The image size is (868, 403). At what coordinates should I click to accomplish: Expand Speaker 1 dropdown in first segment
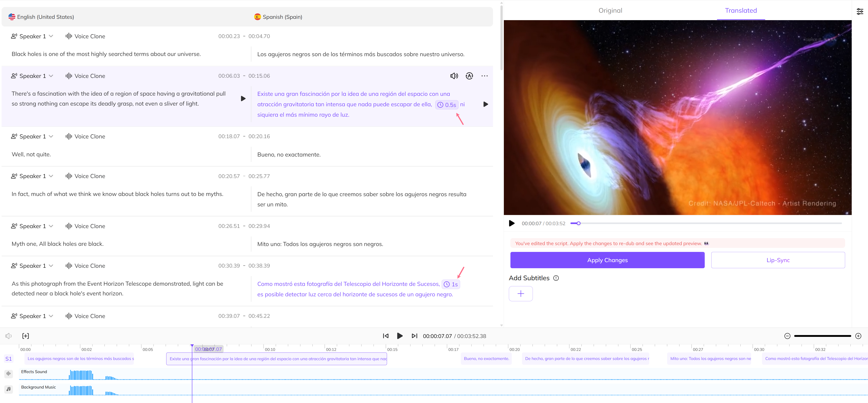51,36
